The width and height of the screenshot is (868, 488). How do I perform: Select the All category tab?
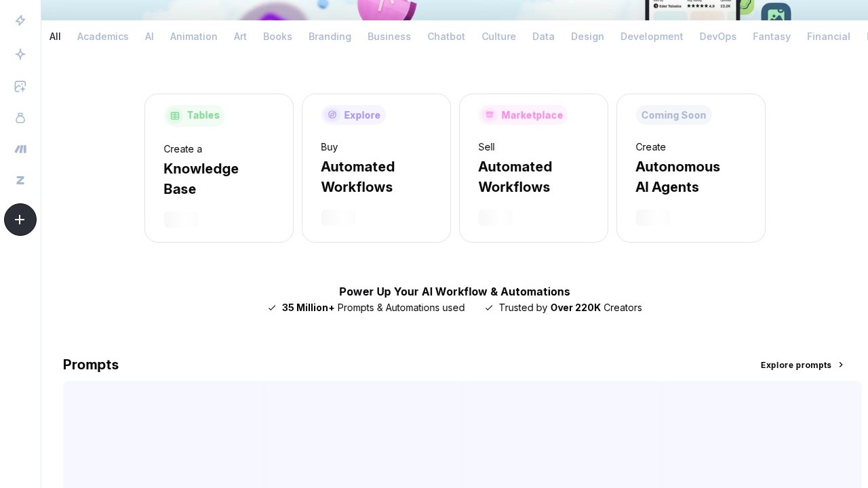[x=55, y=37]
